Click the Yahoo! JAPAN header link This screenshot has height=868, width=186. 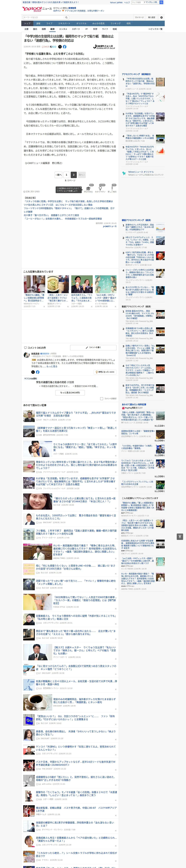click(116, 2)
